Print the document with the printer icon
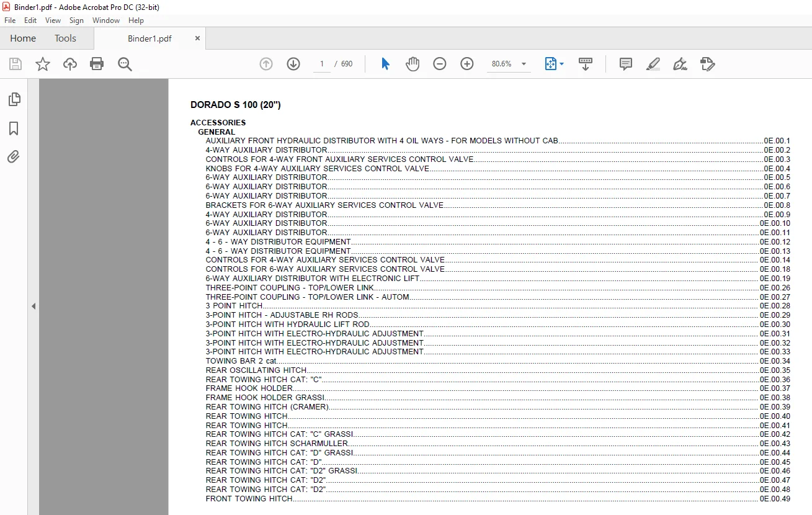 coord(97,64)
